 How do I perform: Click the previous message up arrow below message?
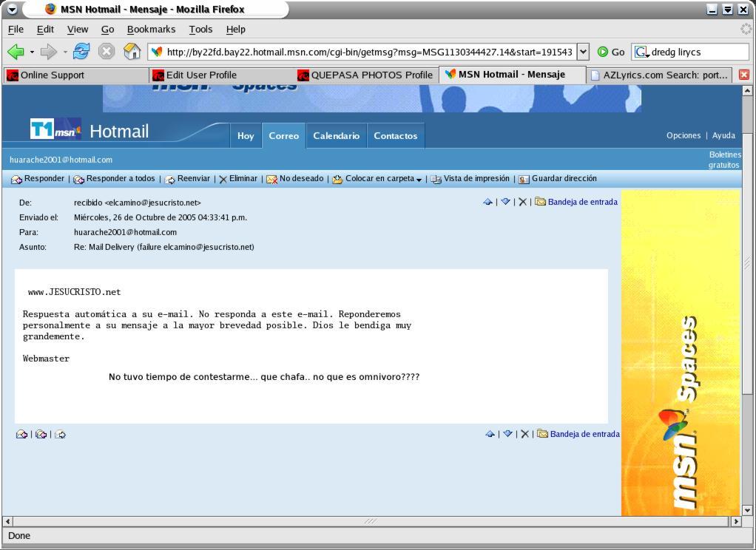(490, 434)
